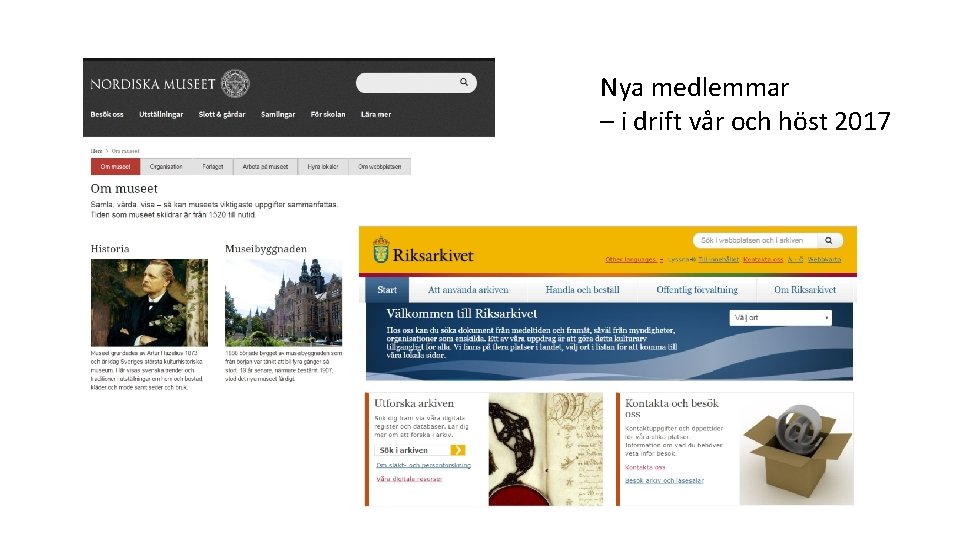Screen dimensions: 960x540
Task: Click the Kontakta och besök oss heading
Action: 672,408
